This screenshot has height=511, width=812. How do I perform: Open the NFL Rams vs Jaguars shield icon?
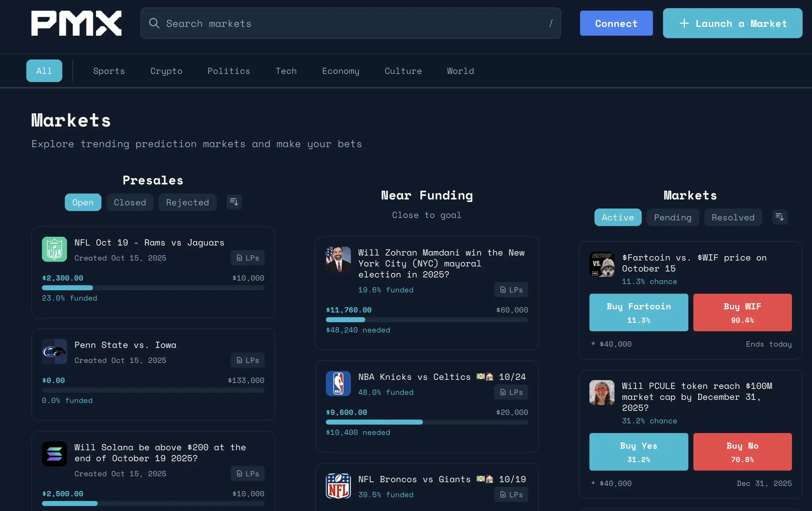(54, 249)
